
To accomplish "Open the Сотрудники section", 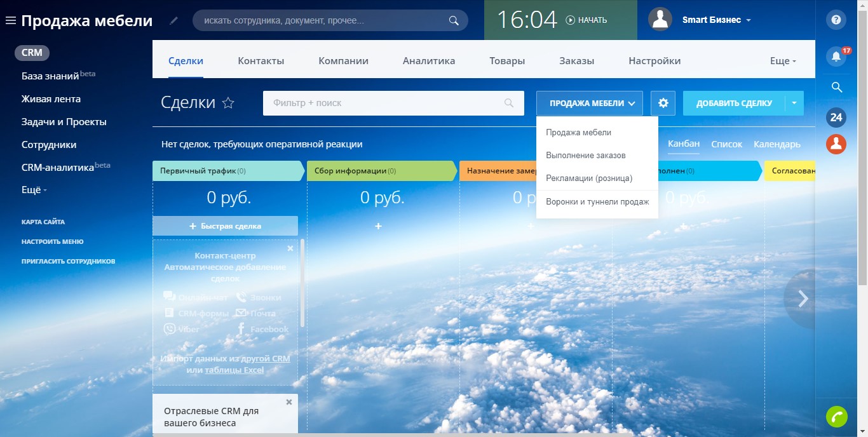I will coord(49,145).
